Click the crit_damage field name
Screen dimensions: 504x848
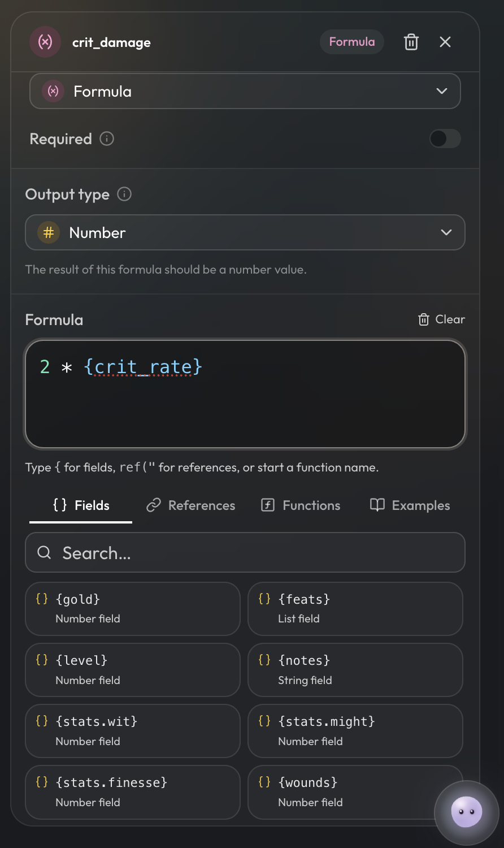[x=111, y=42]
